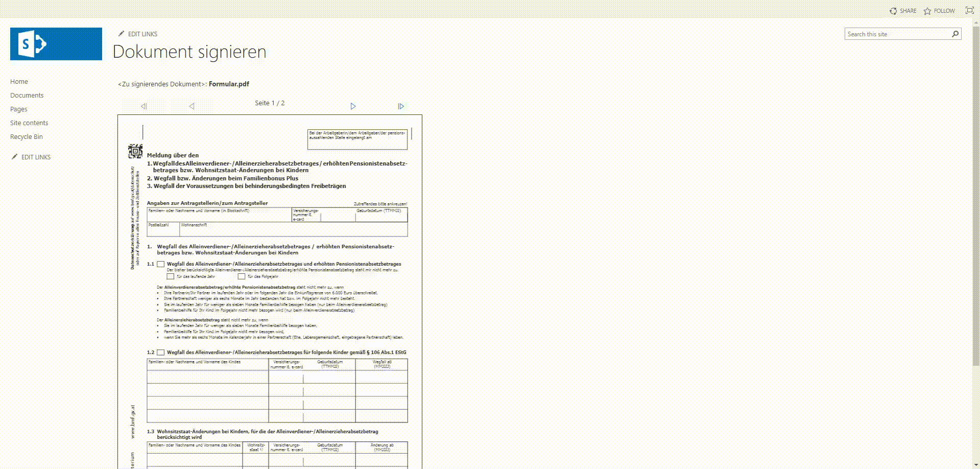Click the sidebar EDIT LINKS pencil icon
This screenshot has height=469, width=980.
(x=15, y=156)
